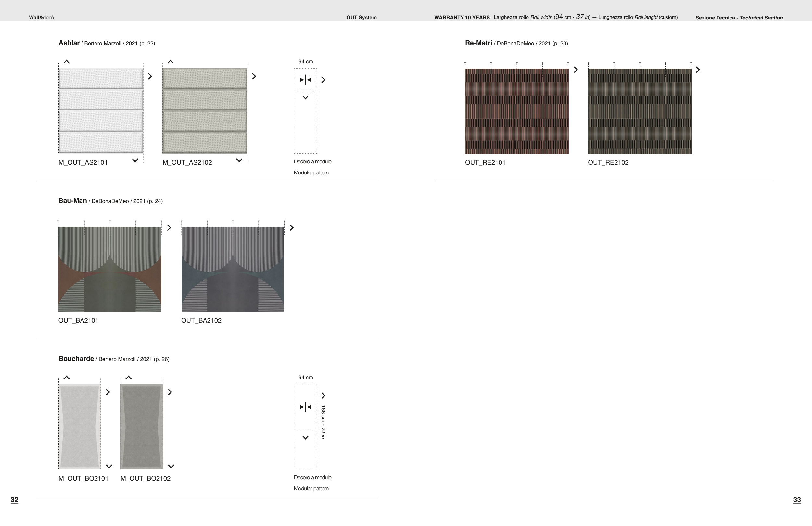The image size is (812, 526).
Task: Click up arrow above M_OUT_BO2102 swatch
Action: tap(129, 378)
